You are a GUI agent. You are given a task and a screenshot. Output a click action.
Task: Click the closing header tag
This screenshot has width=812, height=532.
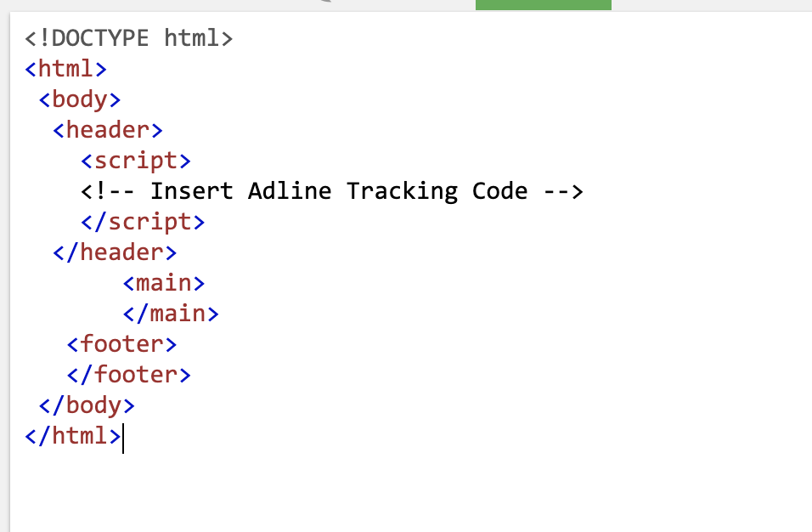115,252
